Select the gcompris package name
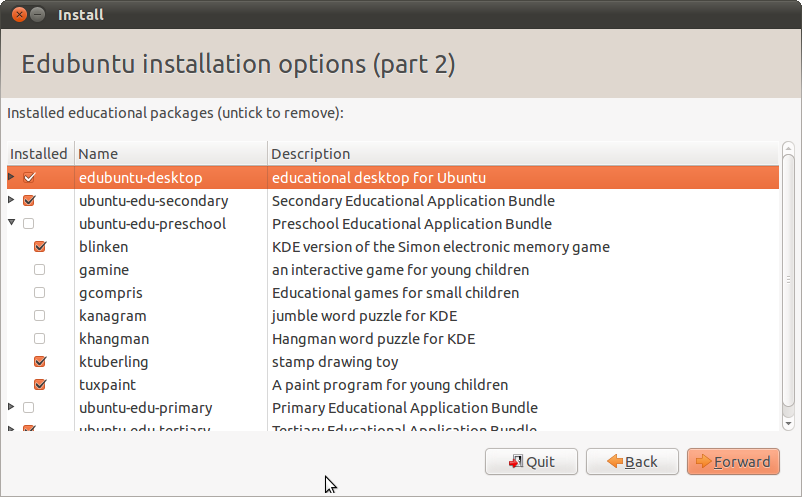The width and height of the screenshot is (802, 497). (x=110, y=293)
